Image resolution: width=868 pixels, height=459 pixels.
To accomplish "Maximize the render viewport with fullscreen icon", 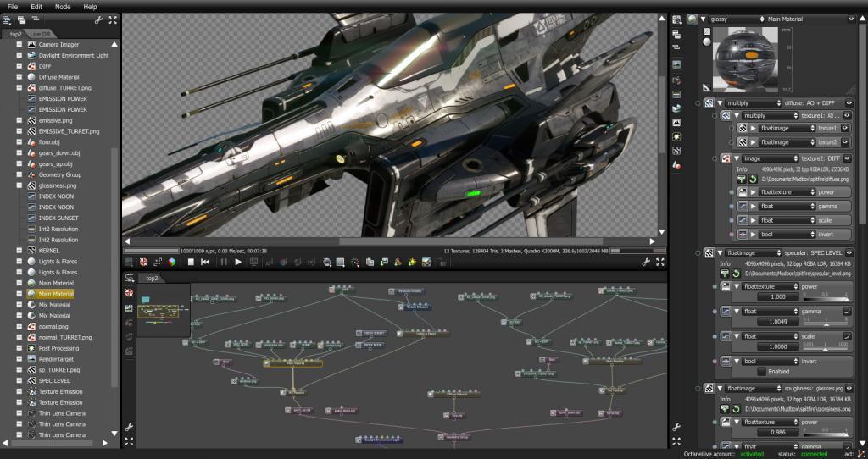I will (659, 263).
